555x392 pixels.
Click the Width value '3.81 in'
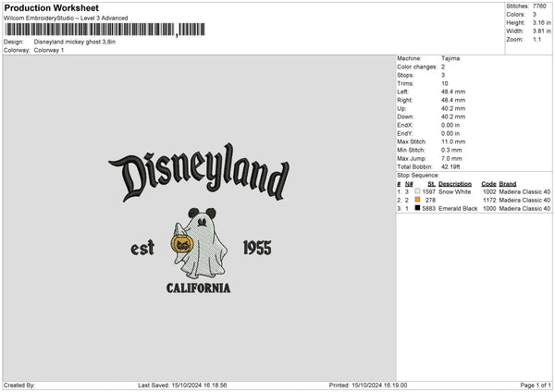point(541,31)
